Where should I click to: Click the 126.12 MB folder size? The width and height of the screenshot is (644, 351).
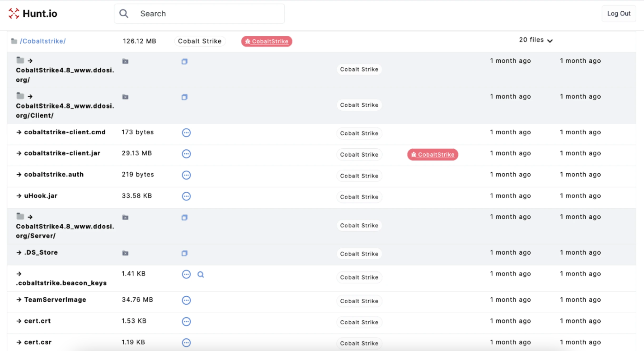(140, 41)
